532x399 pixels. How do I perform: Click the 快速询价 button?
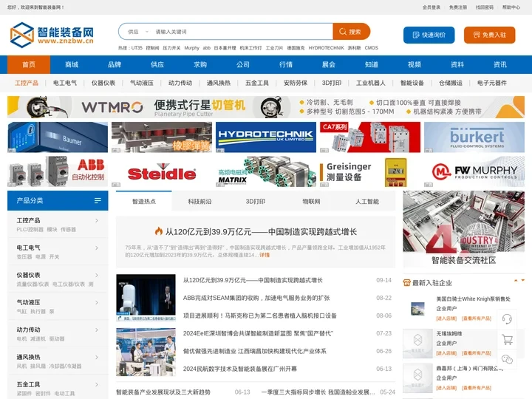pos(429,35)
